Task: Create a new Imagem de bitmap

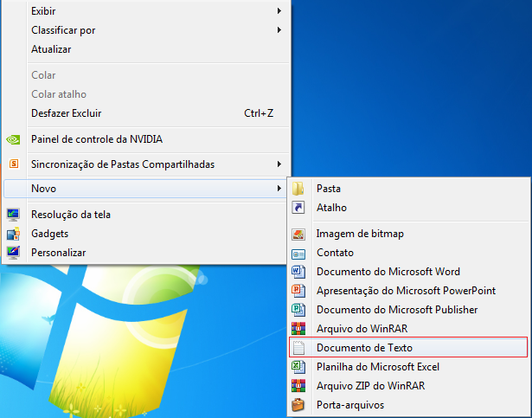Action: 408,234
